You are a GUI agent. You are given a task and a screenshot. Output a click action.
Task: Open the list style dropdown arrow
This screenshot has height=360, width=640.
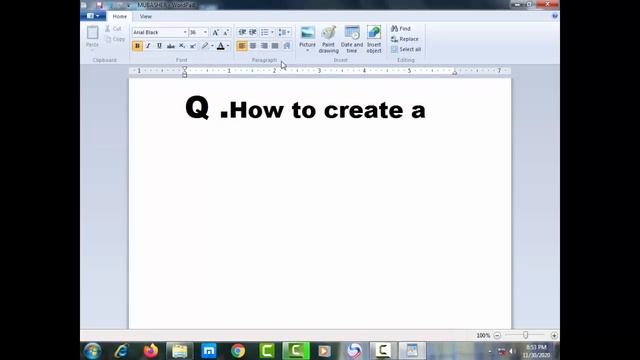[272, 32]
